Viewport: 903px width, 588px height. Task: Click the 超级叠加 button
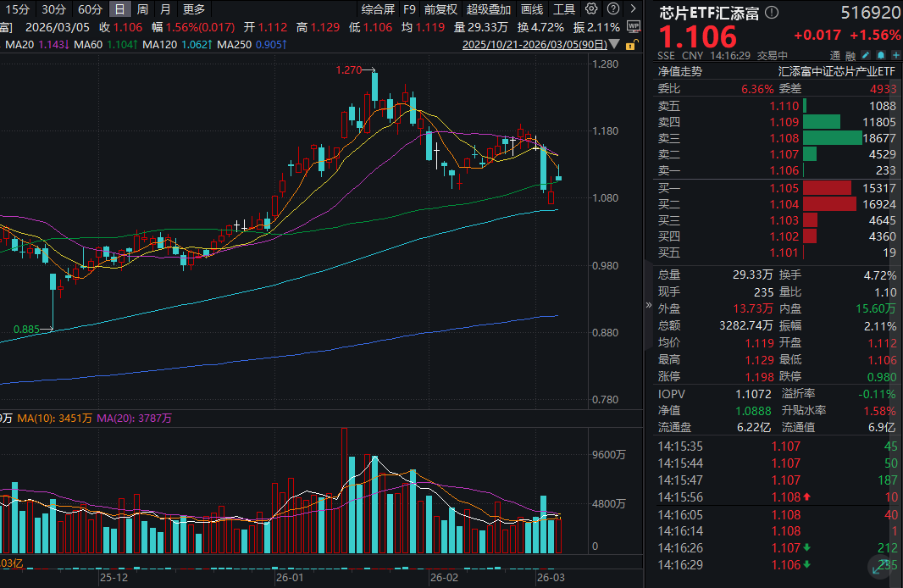click(x=489, y=9)
